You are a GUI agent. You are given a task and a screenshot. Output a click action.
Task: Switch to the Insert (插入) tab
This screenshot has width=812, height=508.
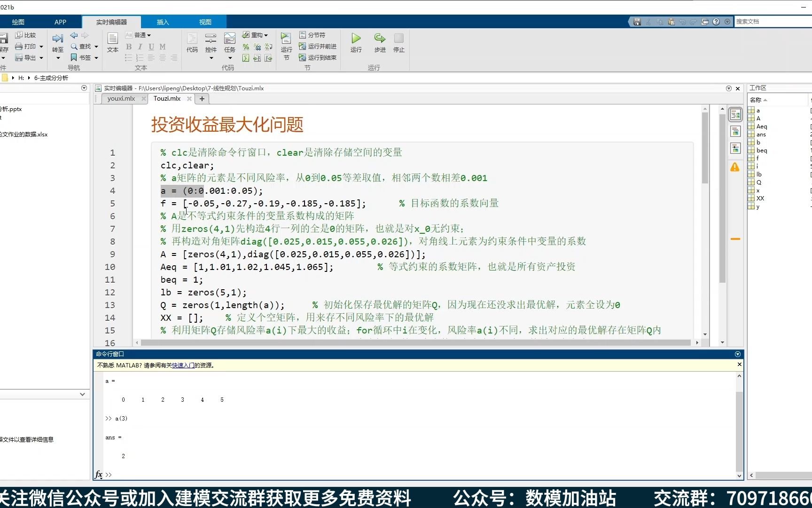pyautogui.click(x=163, y=22)
